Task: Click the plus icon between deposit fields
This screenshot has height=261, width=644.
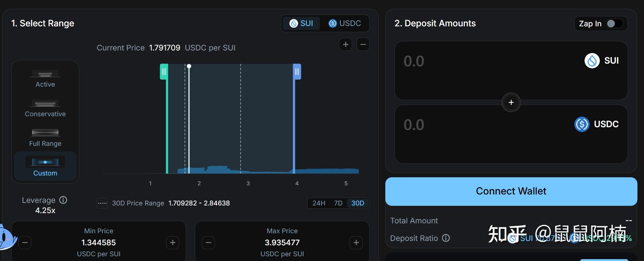Action: tap(511, 102)
